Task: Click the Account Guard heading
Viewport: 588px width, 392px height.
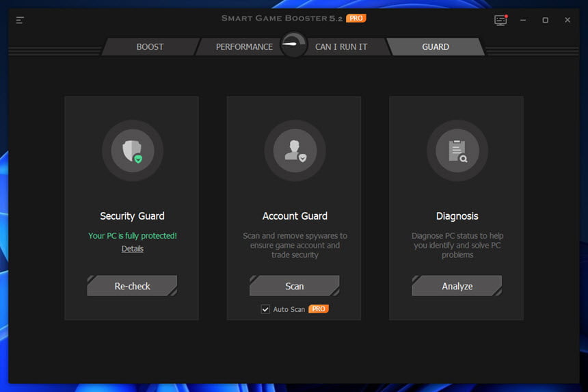Action: pyautogui.click(x=295, y=216)
